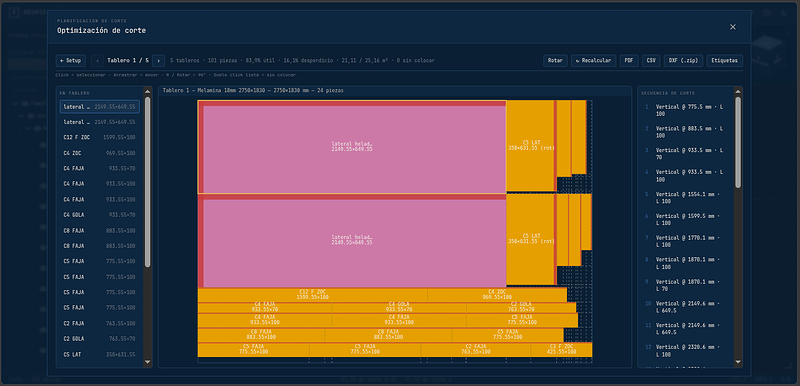Select the upper pink lateral helad panel
Screen dimensions: 800x386
[352, 147]
